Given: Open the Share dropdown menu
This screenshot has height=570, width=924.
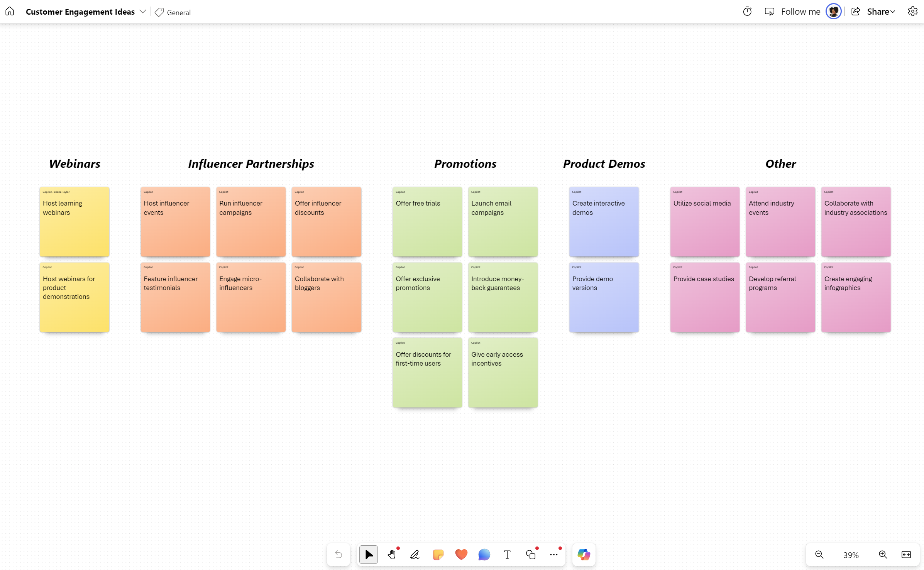Looking at the screenshot, I should (881, 12).
